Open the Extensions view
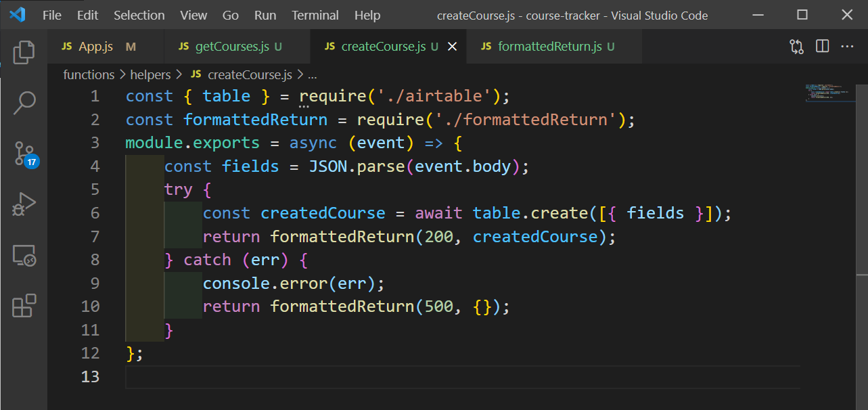868x410 pixels. pyautogui.click(x=24, y=306)
